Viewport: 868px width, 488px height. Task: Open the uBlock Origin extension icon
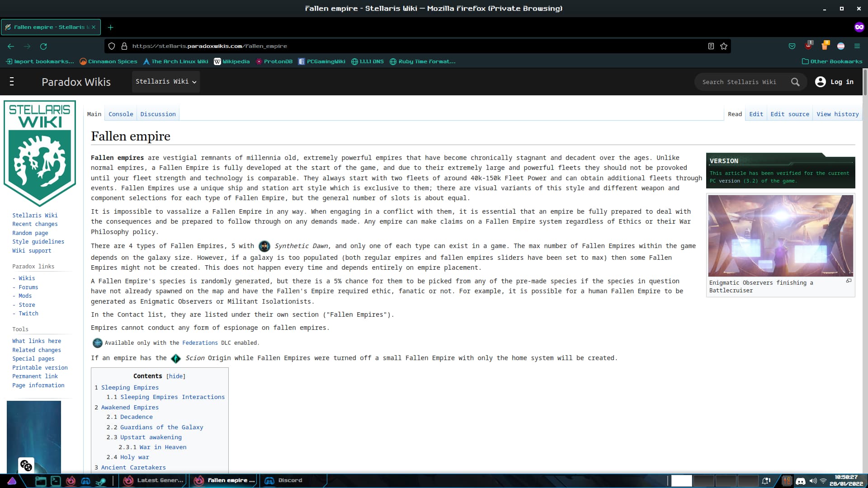tap(809, 46)
